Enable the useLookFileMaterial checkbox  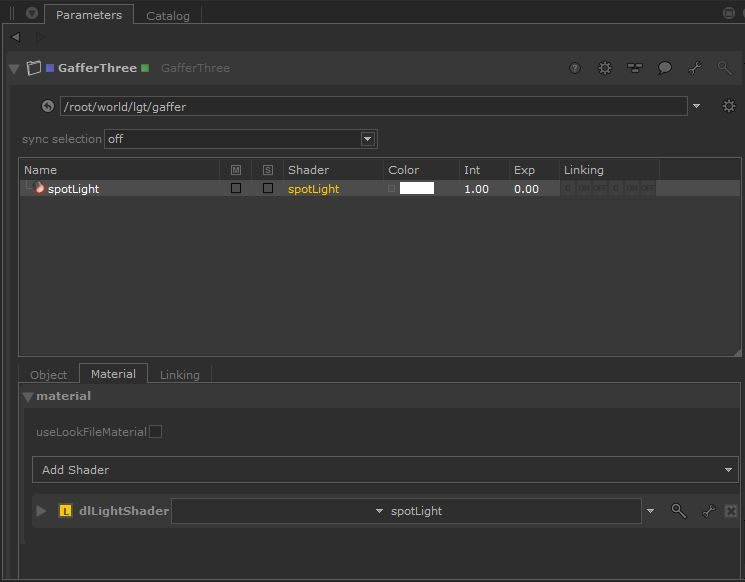pos(155,432)
